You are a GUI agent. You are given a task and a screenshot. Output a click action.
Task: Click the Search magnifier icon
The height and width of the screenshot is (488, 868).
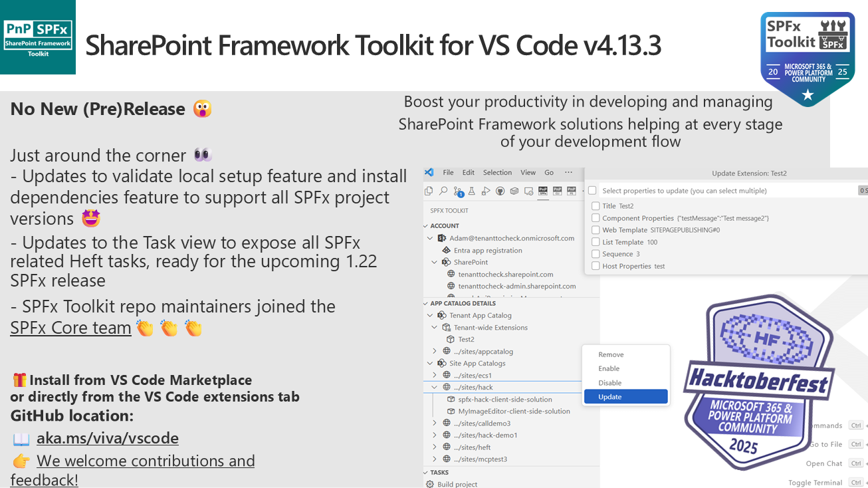tap(443, 191)
